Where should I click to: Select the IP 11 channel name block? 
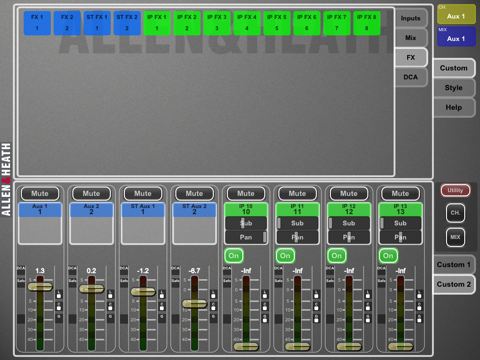click(x=297, y=209)
